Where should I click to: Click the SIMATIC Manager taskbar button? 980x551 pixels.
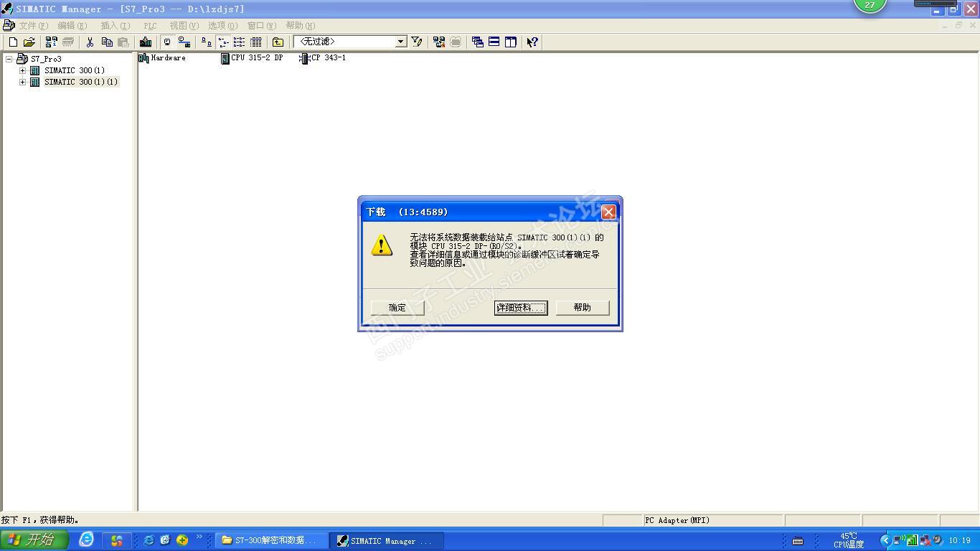[386, 541]
